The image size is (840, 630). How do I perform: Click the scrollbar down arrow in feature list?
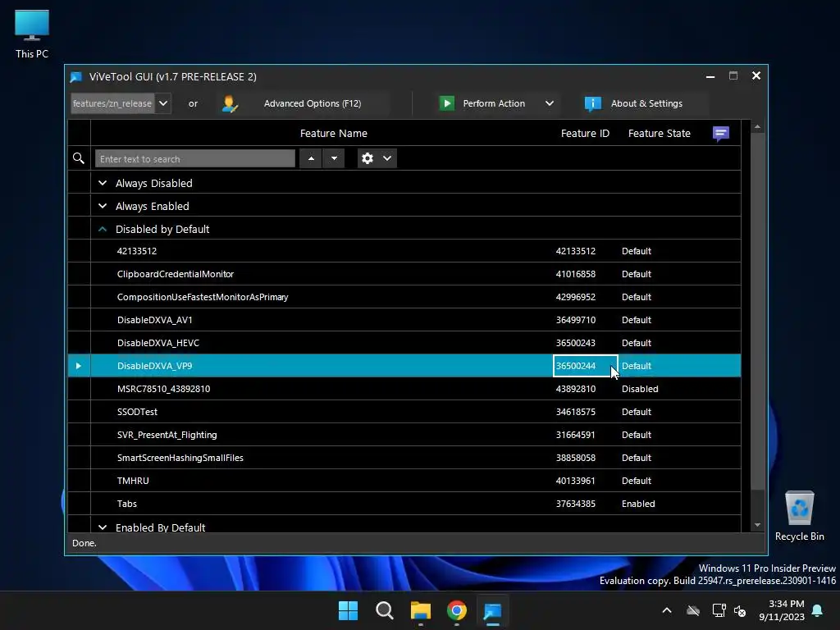pyautogui.click(x=757, y=525)
